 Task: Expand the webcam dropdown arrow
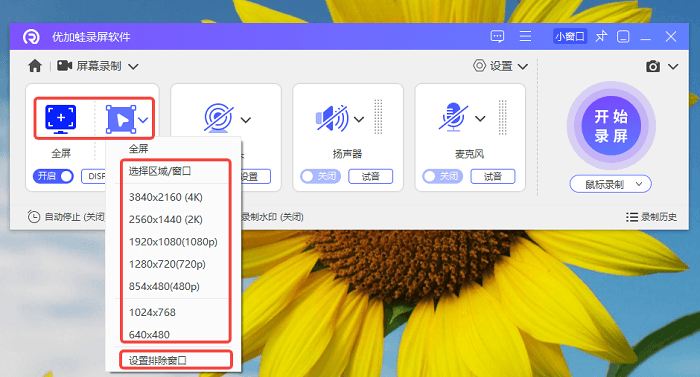tap(246, 120)
